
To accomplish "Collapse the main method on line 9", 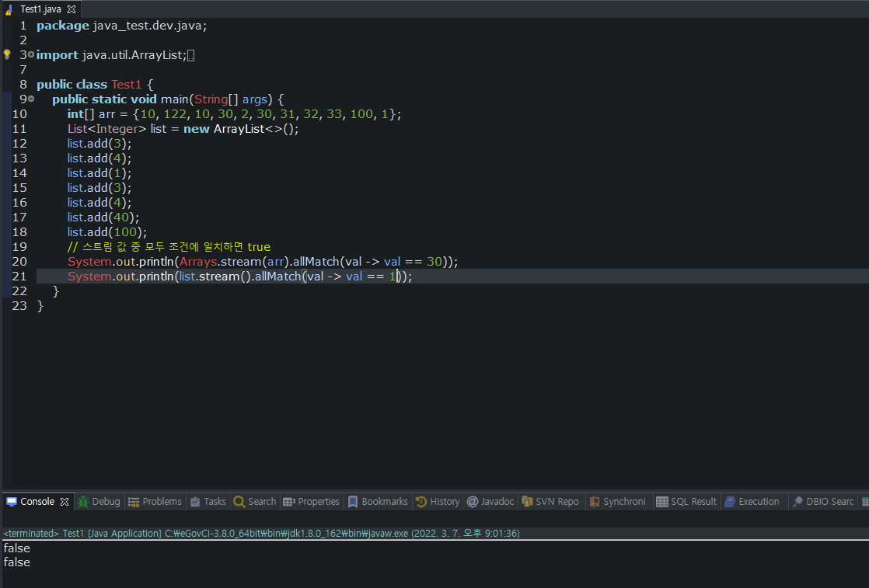I will [x=31, y=99].
